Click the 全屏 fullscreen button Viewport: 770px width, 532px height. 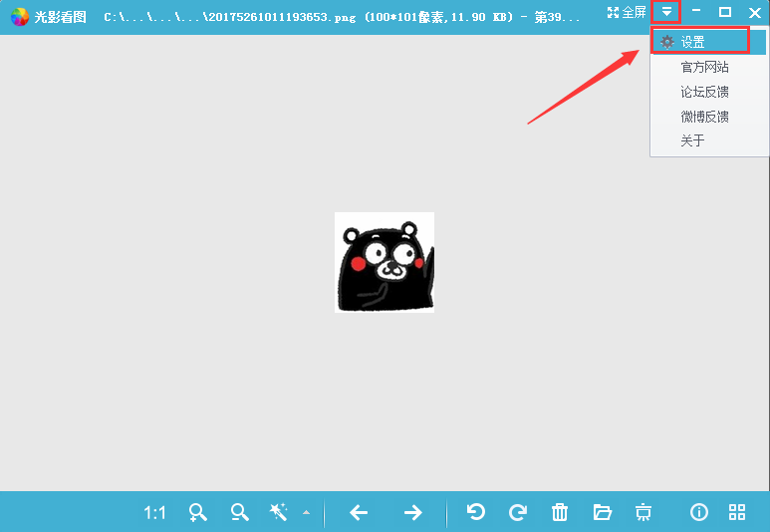tap(628, 12)
